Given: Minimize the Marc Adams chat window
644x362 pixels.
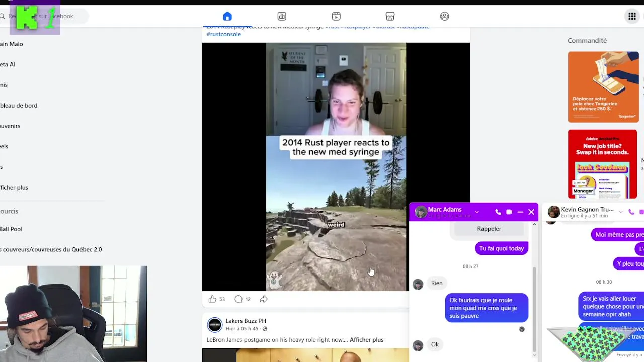Looking at the screenshot, I should (x=520, y=212).
